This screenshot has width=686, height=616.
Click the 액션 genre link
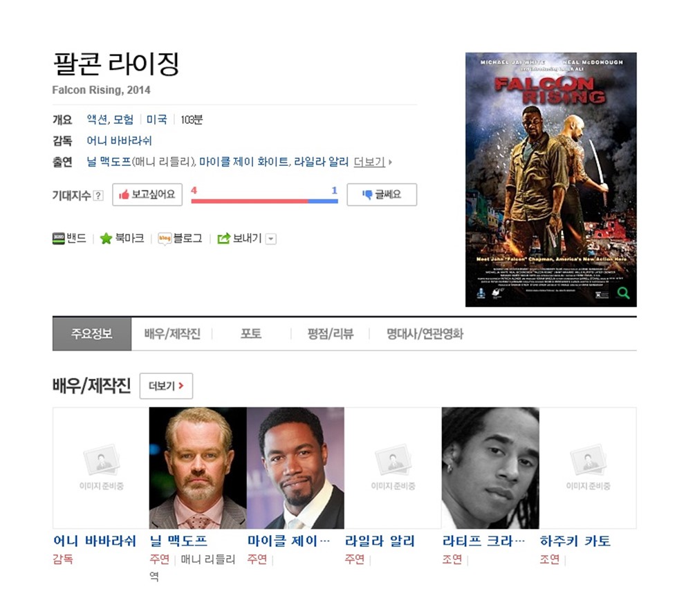[97, 120]
